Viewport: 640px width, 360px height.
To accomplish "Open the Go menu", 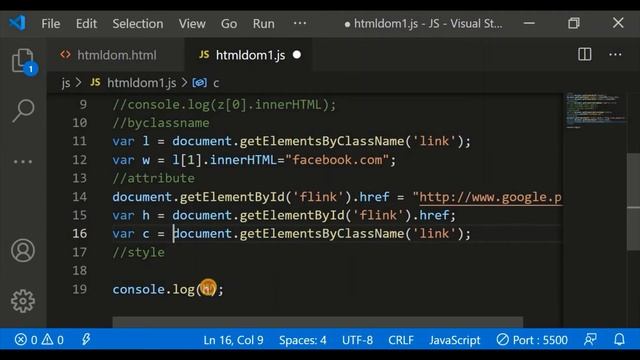I will point(229,24).
